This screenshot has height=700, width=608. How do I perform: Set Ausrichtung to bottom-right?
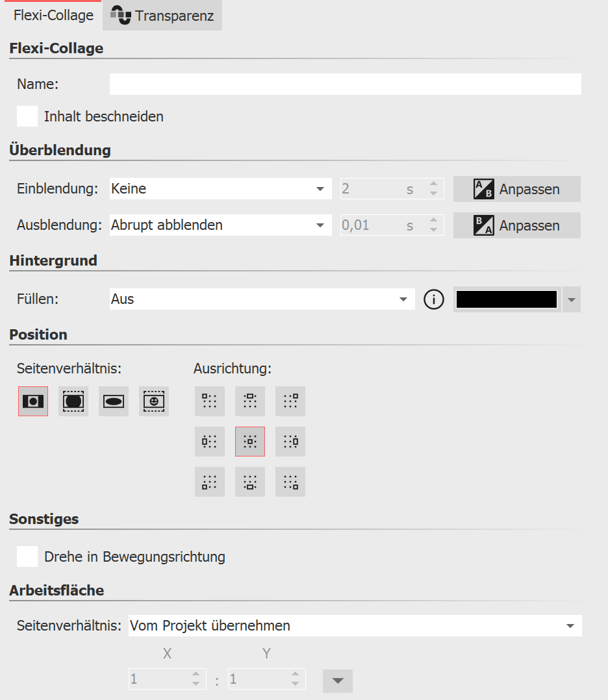pos(290,482)
